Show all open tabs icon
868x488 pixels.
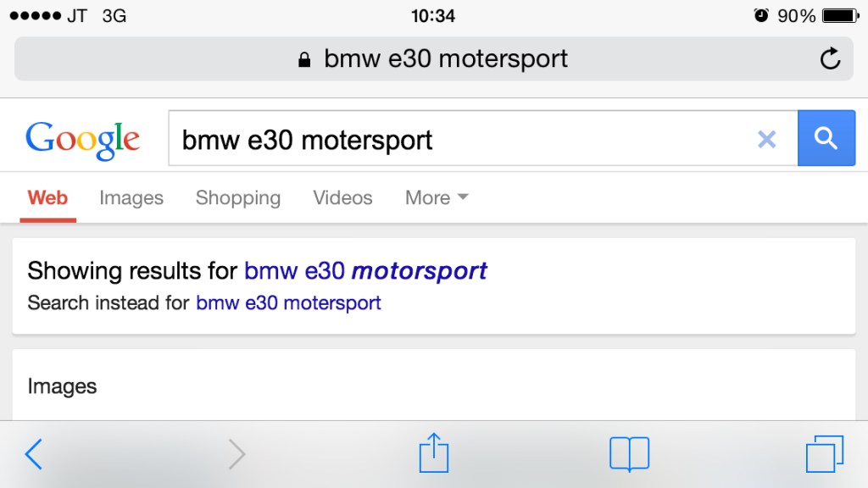point(824,453)
